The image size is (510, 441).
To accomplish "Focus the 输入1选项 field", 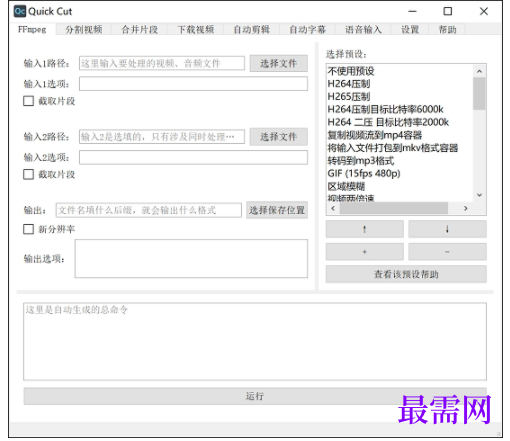I will (193, 84).
